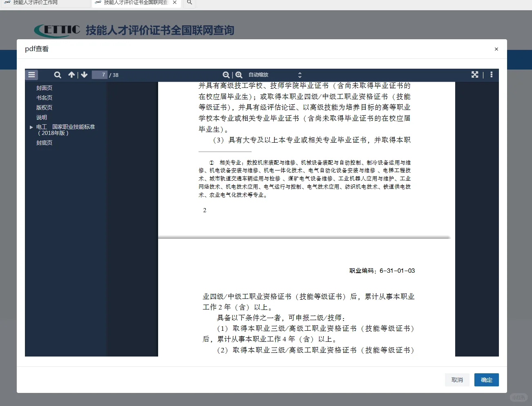Image resolution: width=532 pixels, height=406 pixels.
Task: Go to the previous page with the up arrow
Action: point(72,75)
